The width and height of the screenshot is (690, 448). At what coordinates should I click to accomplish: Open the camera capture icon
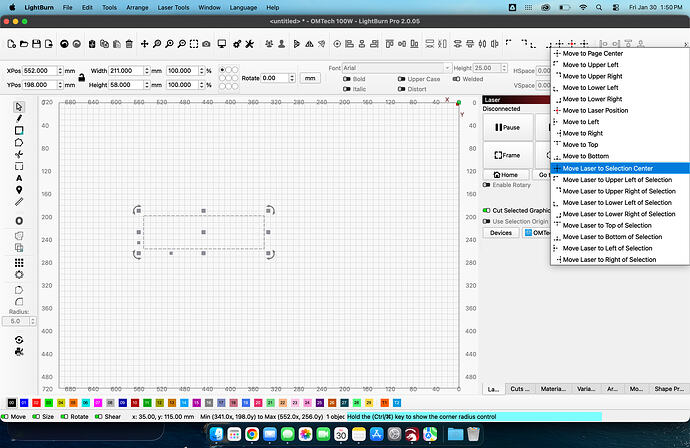coord(206,44)
